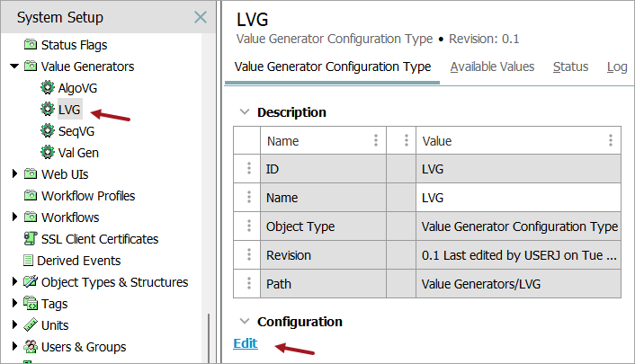Close the System Setup panel

(201, 17)
